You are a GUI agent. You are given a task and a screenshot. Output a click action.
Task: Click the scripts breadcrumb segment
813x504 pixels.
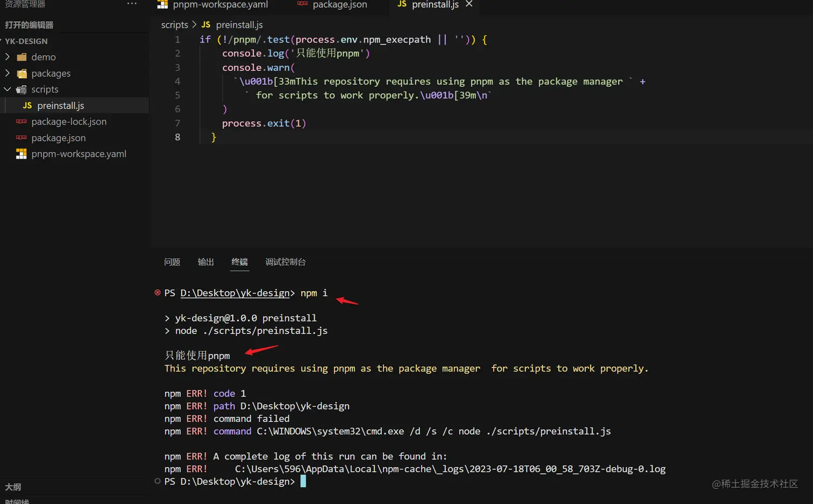click(175, 25)
